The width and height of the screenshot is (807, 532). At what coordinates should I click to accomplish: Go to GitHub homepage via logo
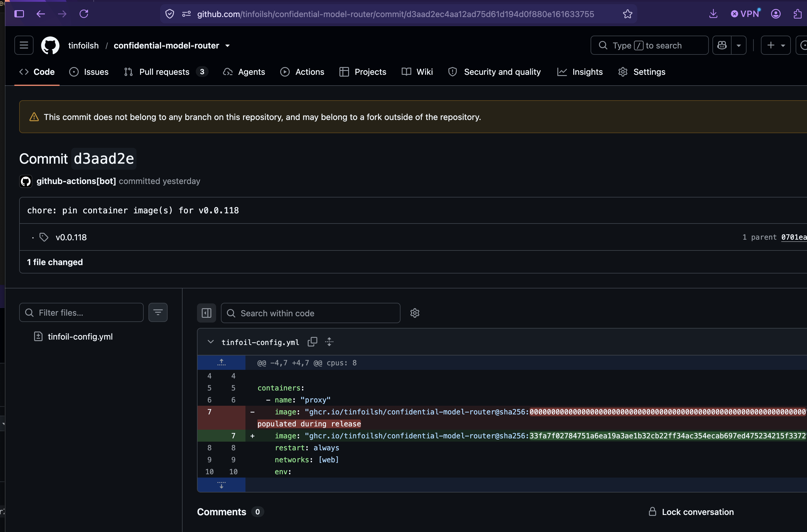coord(50,45)
